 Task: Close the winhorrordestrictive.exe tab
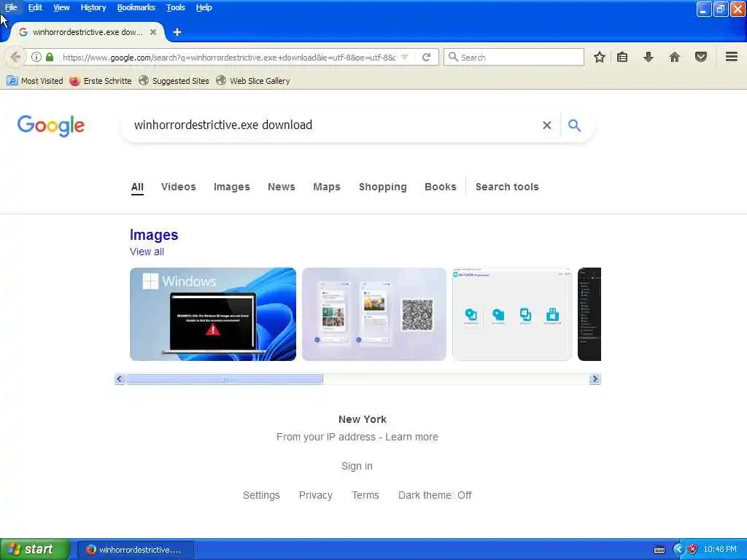153,32
